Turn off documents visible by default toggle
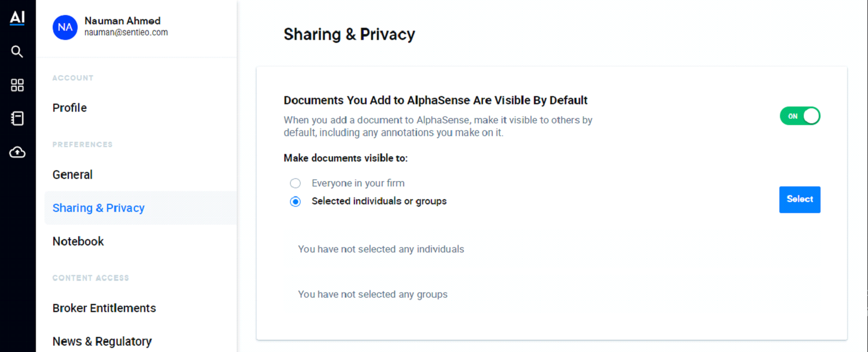Viewport: 868px width, 352px height. tap(800, 116)
